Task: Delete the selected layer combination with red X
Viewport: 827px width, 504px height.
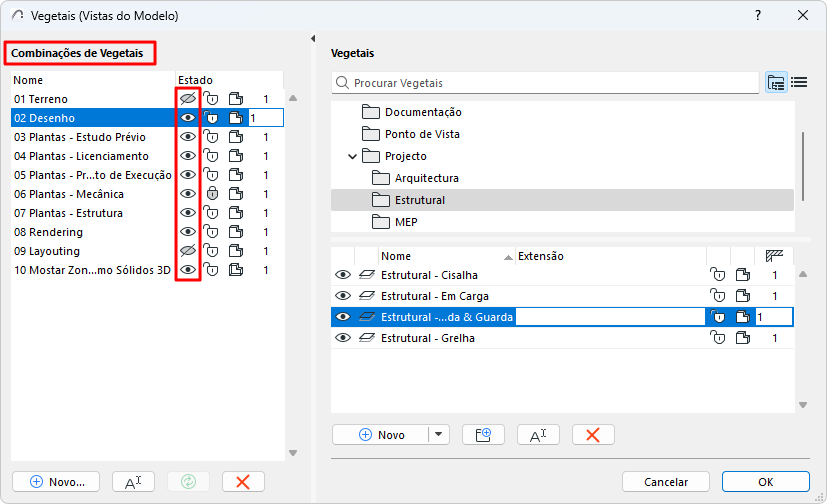Action: [242, 481]
